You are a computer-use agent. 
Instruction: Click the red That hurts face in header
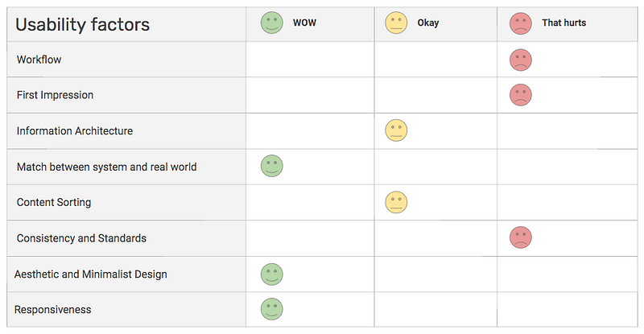point(521,23)
